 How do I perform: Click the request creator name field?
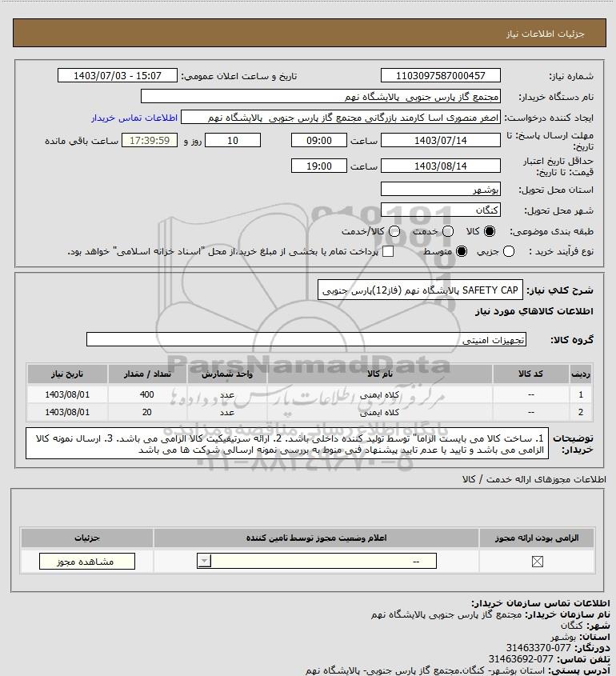pos(341,118)
